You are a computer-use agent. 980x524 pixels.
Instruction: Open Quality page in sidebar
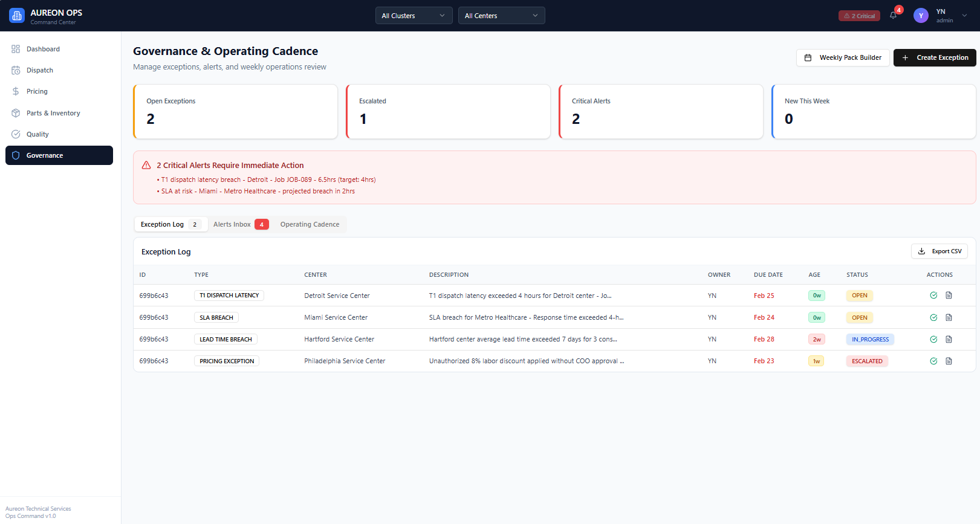(59, 134)
